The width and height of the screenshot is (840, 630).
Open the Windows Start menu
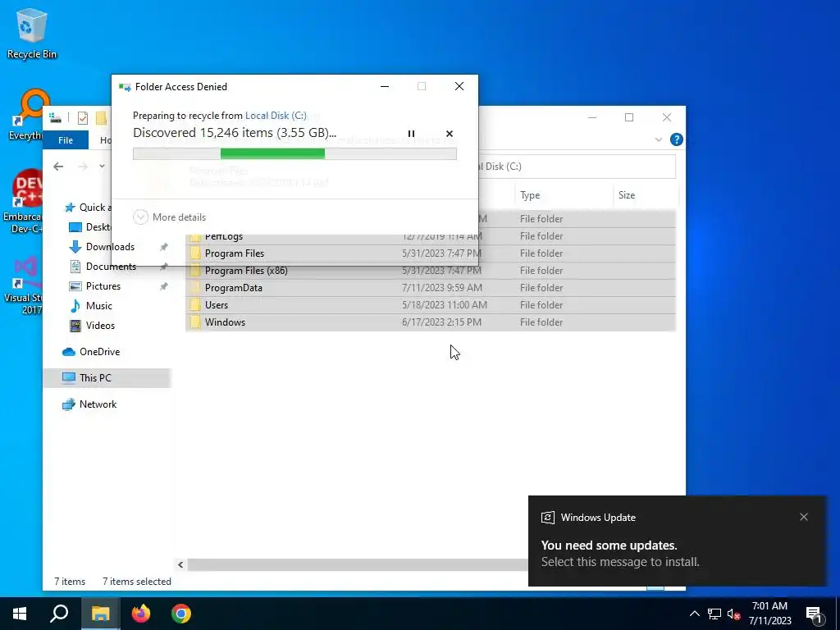click(20, 614)
